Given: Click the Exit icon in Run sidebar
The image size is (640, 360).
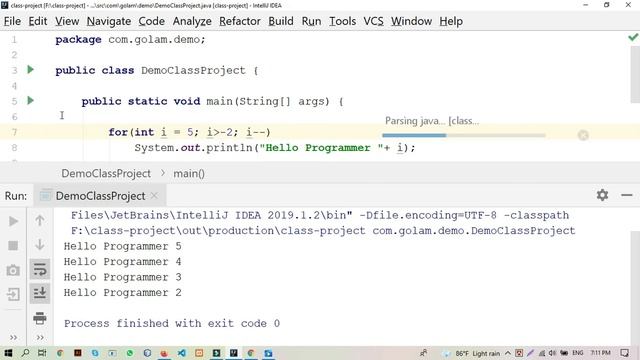Looking at the screenshot, I should tap(13, 294).
